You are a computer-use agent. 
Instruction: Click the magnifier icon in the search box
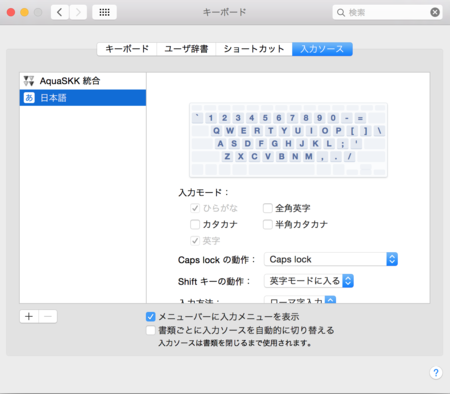pyautogui.click(x=340, y=13)
